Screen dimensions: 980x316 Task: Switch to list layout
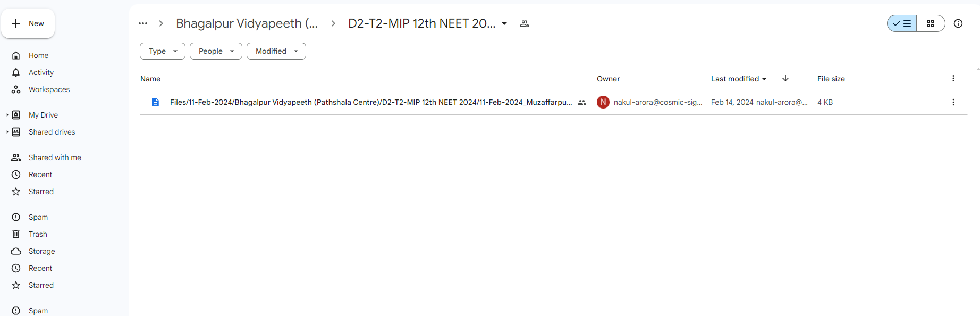[x=902, y=23]
